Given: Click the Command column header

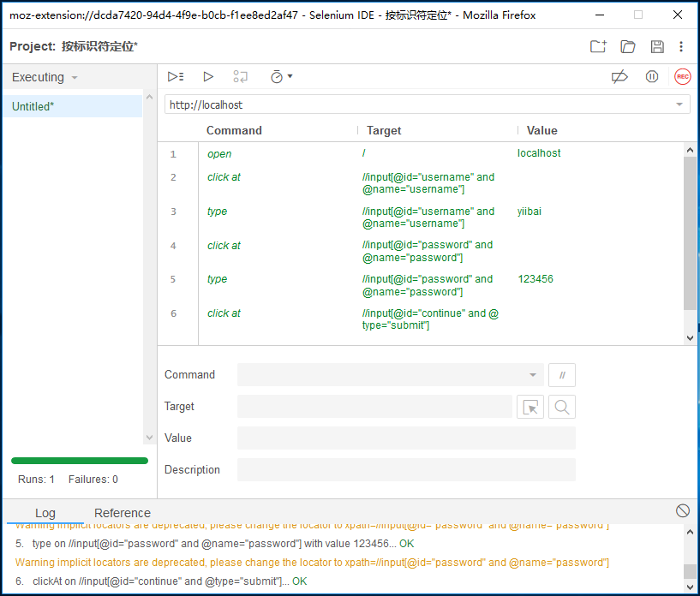Looking at the screenshot, I should click(234, 130).
